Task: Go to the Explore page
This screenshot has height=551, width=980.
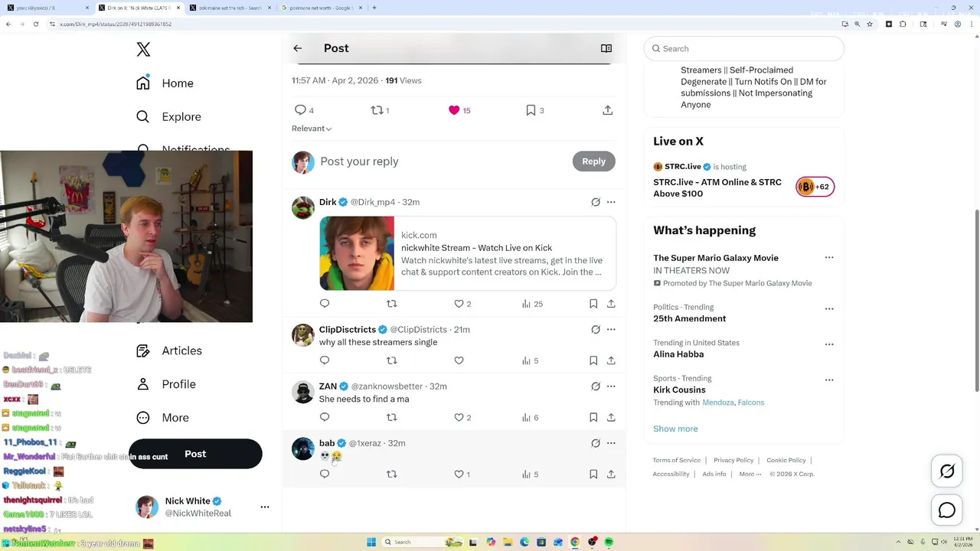Action: 169,116
